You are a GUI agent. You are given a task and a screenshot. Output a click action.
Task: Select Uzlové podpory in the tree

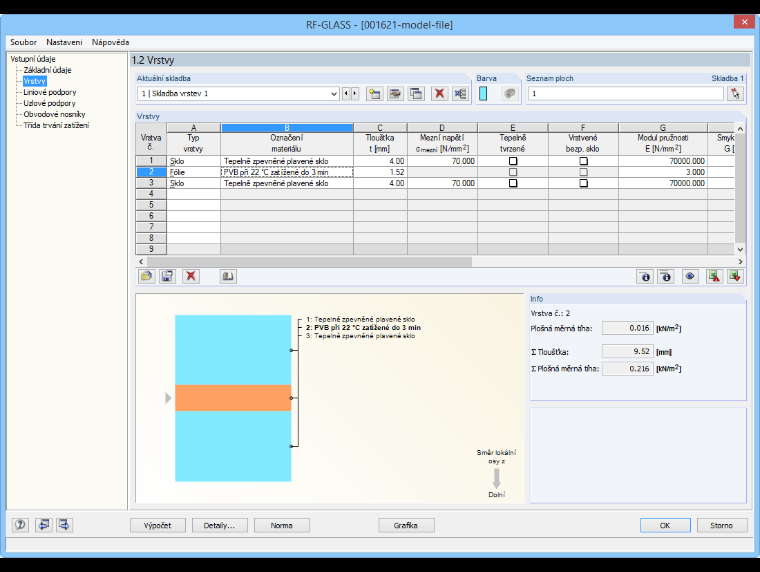click(49, 103)
